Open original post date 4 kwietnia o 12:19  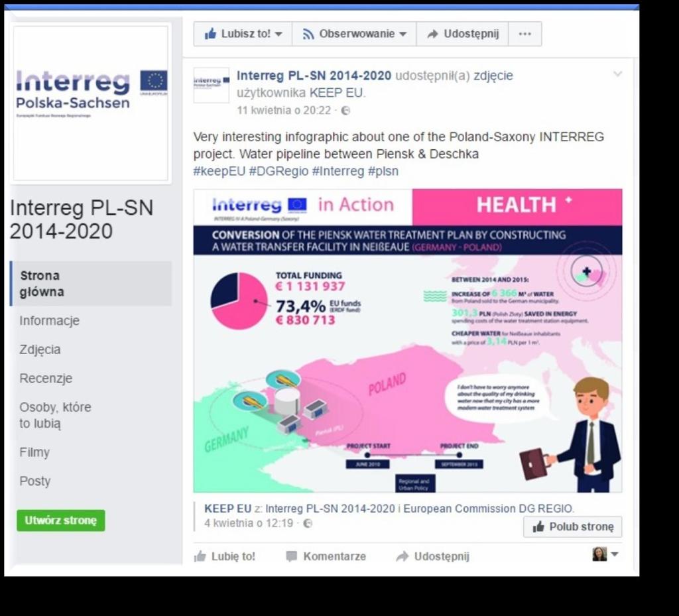249,523
